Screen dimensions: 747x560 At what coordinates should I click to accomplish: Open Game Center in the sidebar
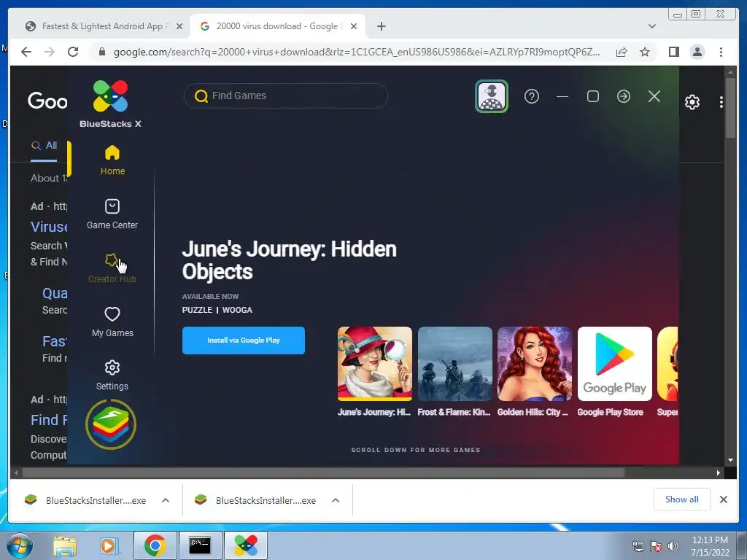[x=112, y=214]
